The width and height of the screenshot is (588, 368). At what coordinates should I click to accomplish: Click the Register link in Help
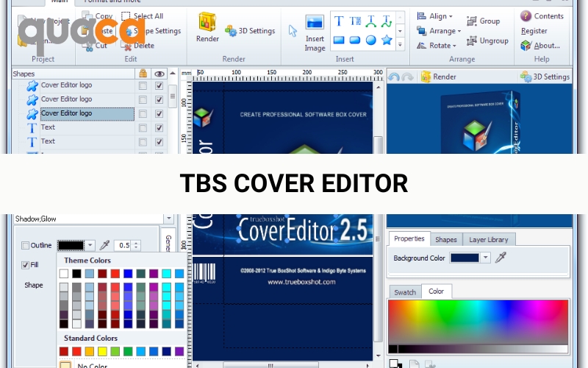(534, 31)
